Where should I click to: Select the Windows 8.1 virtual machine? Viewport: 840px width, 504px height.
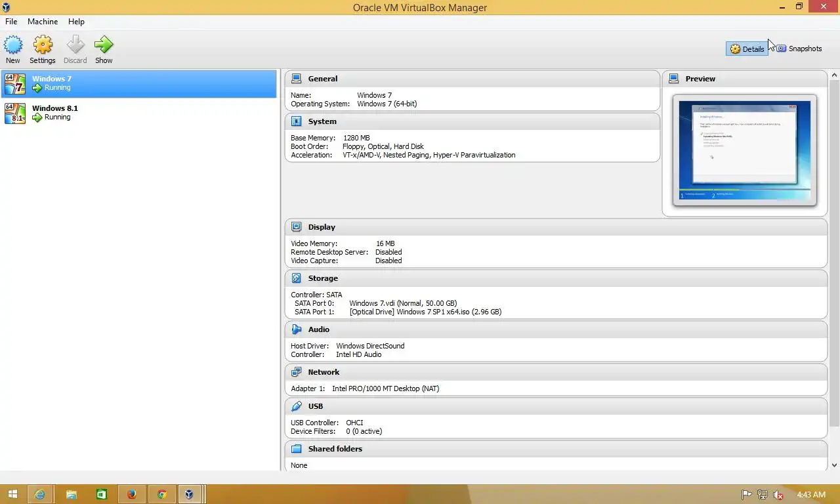tap(138, 113)
